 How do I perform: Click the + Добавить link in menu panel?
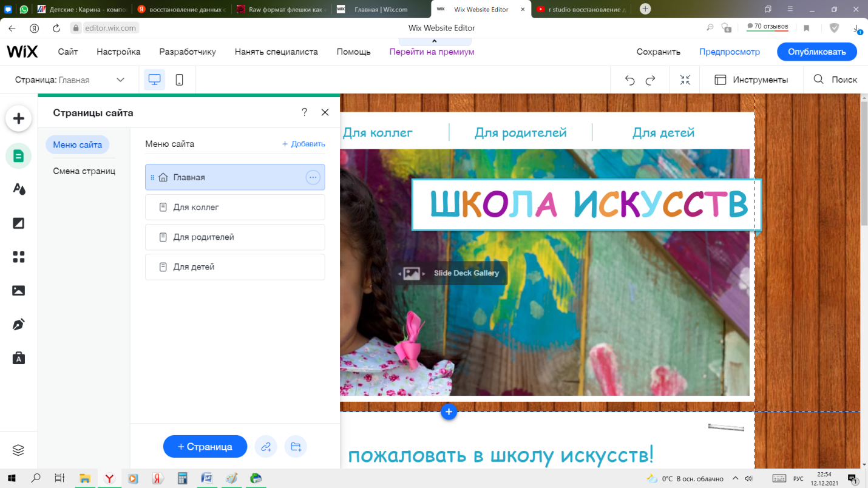[303, 144]
